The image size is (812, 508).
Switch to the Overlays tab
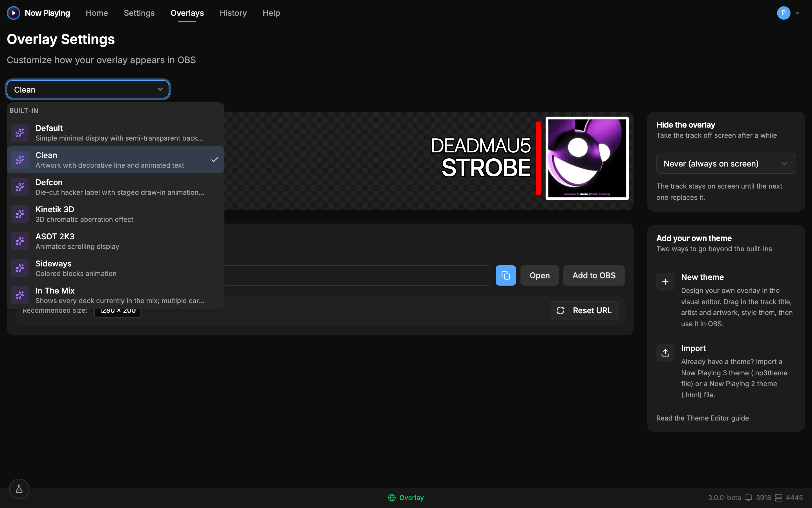point(187,13)
